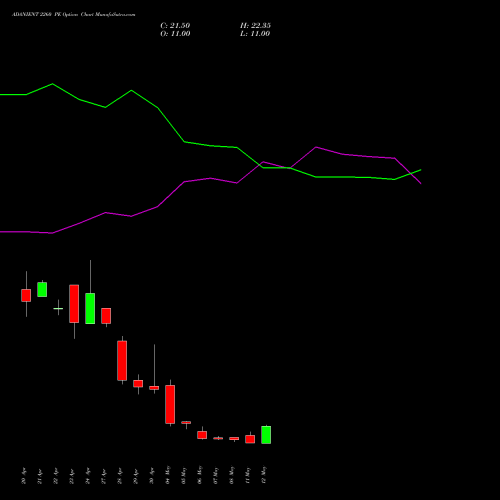Select the low value L: 11.00

[x=255, y=34]
